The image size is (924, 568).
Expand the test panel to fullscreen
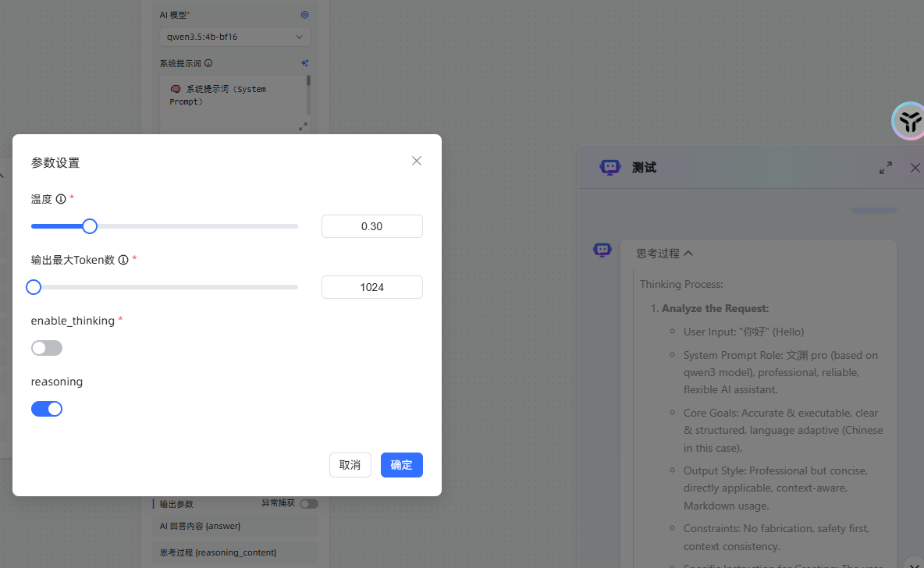886,168
